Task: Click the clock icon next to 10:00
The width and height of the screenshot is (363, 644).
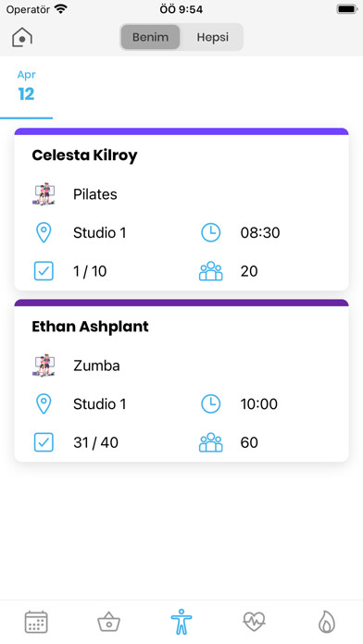Action: tap(211, 403)
